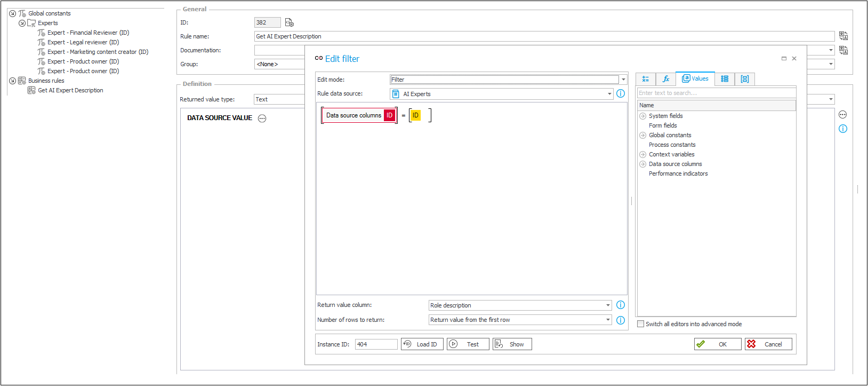Screen dimensions: 868x387
Task: Click the info icon beside Number of rows
Action: click(x=621, y=320)
